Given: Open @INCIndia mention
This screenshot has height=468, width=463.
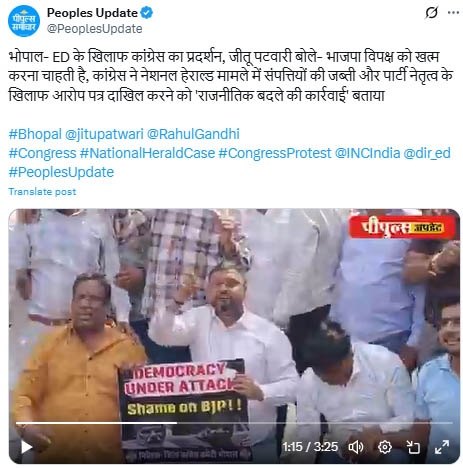Looking at the screenshot, I should [x=367, y=153].
